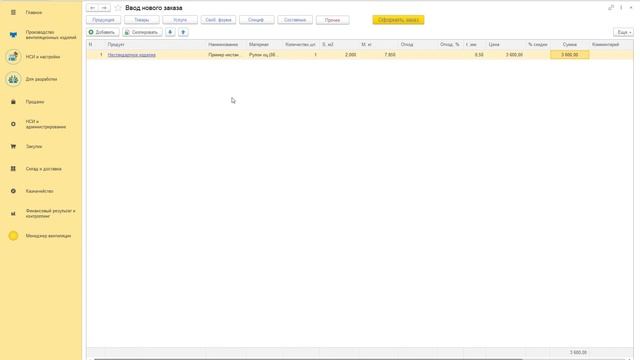Expand the Ещё dropdown menu

pyautogui.click(x=624, y=32)
